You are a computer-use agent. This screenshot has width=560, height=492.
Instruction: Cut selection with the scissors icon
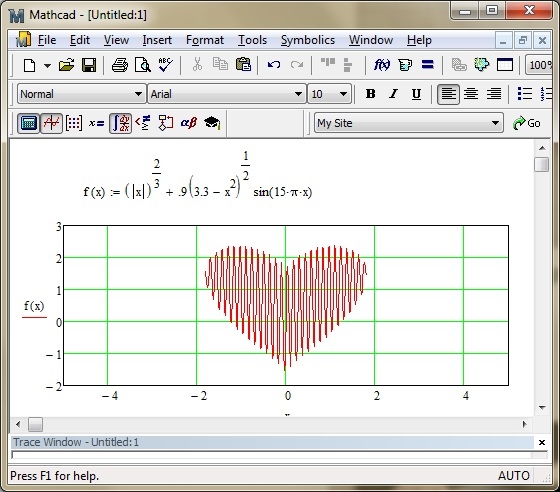[197, 65]
